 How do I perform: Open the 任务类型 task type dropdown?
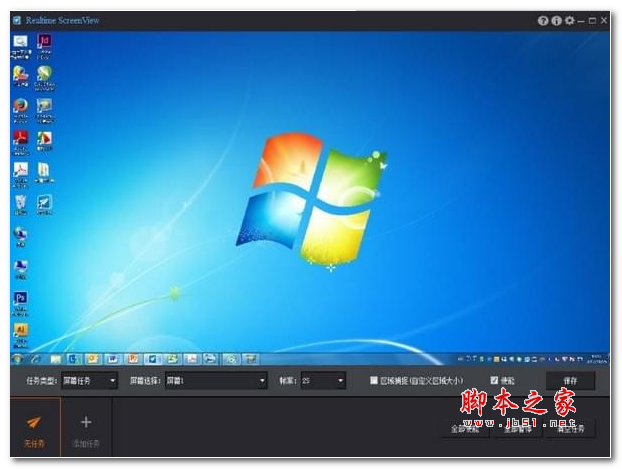point(90,381)
